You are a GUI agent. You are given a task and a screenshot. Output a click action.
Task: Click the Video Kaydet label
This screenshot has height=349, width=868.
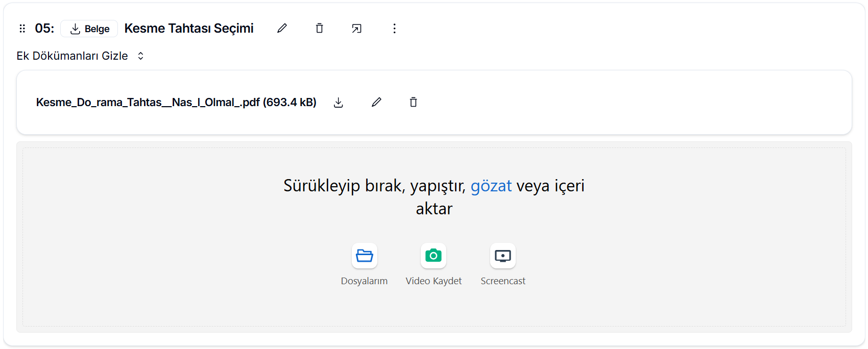[x=433, y=281]
